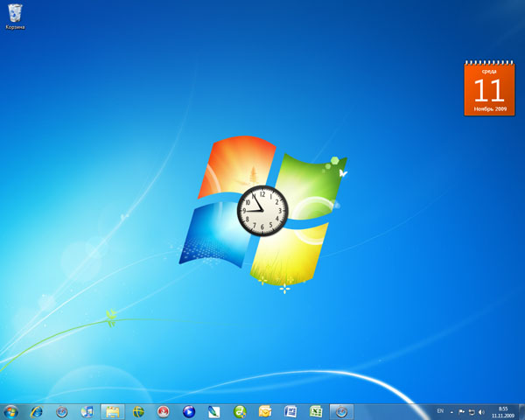This screenshot has width=525, height=420.
Task: Click the taskbar clock showing 8:55
Action: pyautogui.click(x=503, y=412)
